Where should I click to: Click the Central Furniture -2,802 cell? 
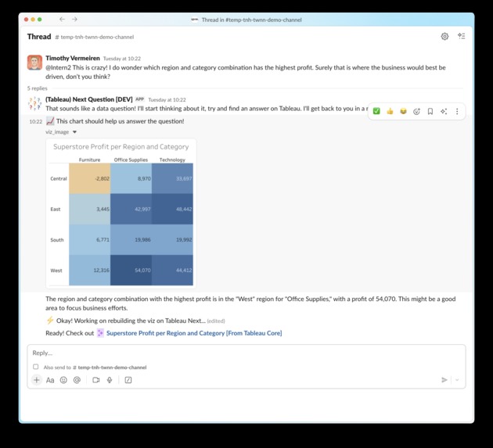pos(90,178)
